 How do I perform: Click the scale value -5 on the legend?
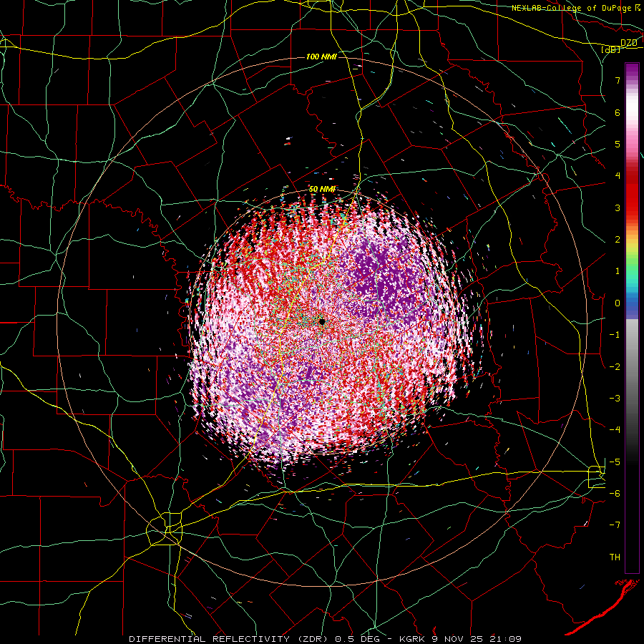coord(615,462)
